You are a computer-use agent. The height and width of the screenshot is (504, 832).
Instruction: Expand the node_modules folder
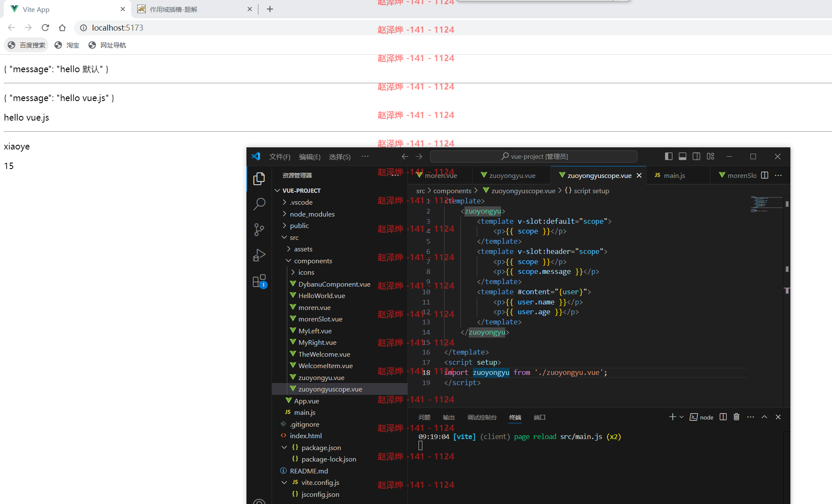(284, 214)
